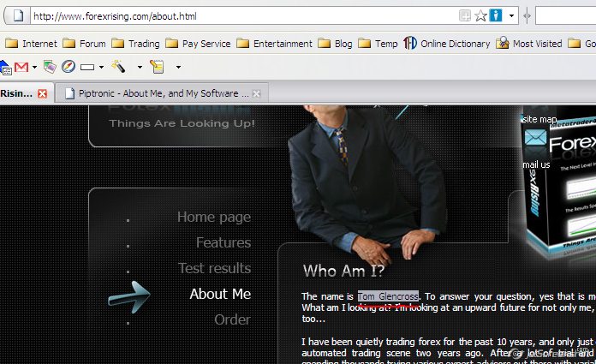Click the stacked photos toolbar icon
The height and width of the screenshot is (364, 596).
[50, 67]
